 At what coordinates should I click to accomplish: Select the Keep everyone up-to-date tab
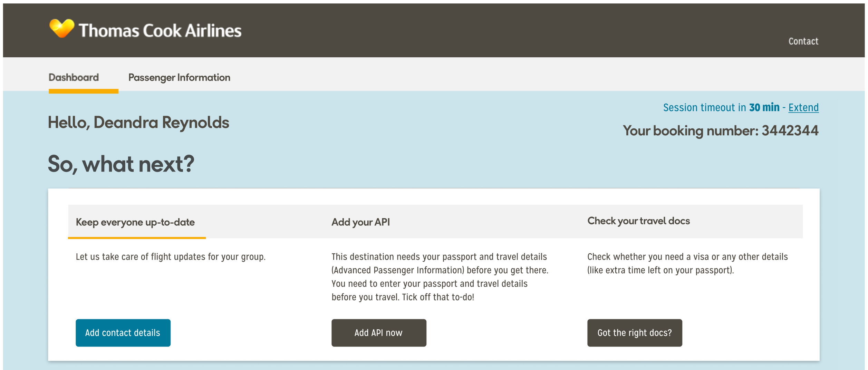point(135,222)
